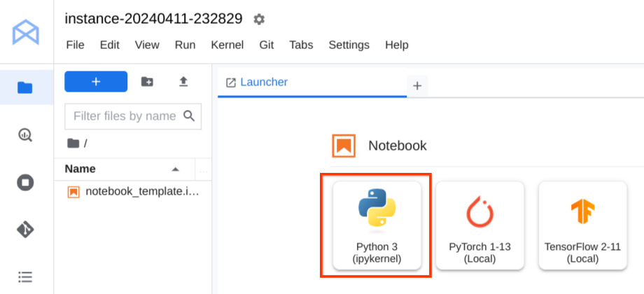
Task: Open the Settings menu
Action: pos(349,45)
